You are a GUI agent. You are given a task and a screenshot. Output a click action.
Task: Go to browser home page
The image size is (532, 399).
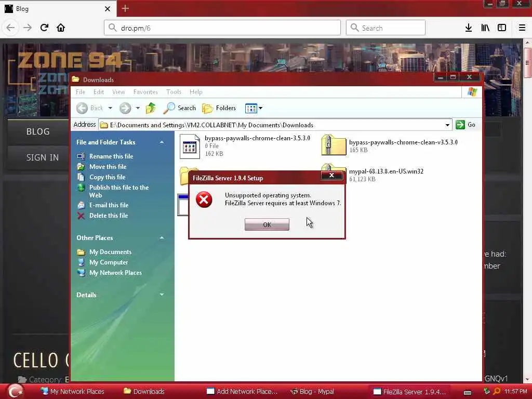(x=61, y=28)
